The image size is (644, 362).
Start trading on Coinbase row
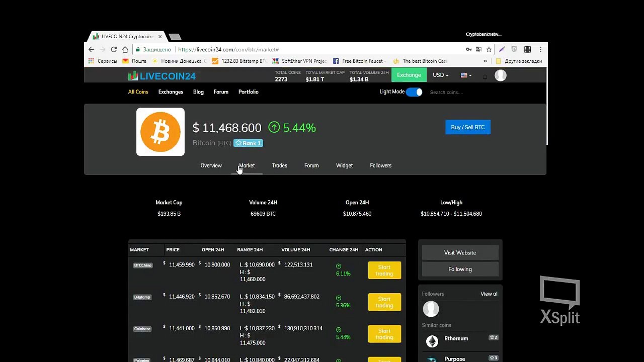384,334
